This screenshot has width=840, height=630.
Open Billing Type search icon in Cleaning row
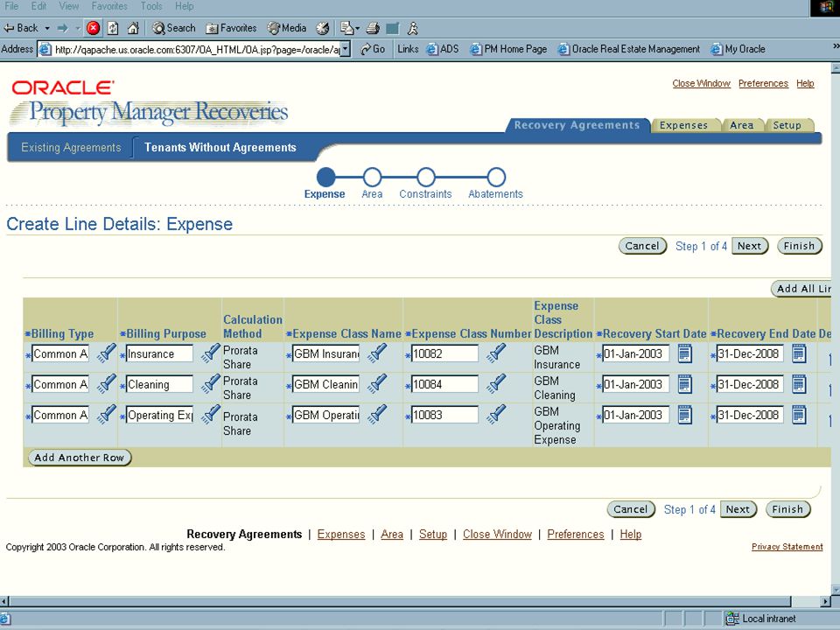click(107, 383)
